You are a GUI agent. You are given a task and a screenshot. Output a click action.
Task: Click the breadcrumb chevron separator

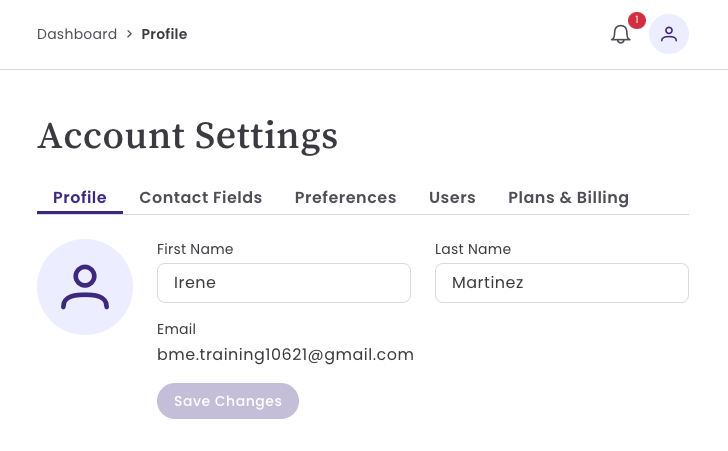click(129, 34)
